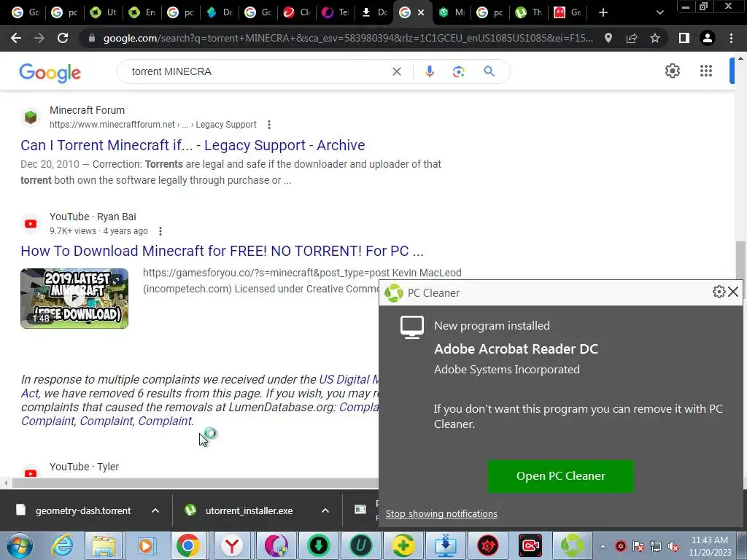Open more options for the Ryan Bai video result

click(x=160, y=231)
